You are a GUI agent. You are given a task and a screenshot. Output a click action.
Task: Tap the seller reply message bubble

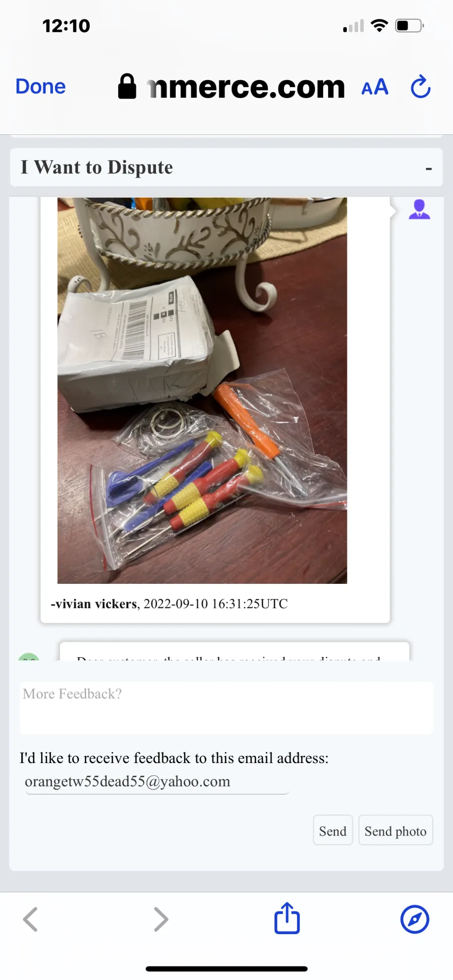tap(235, 651)
